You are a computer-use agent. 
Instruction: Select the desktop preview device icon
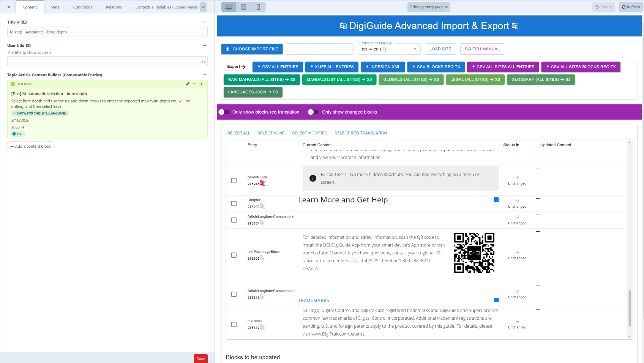click(229, 7)
